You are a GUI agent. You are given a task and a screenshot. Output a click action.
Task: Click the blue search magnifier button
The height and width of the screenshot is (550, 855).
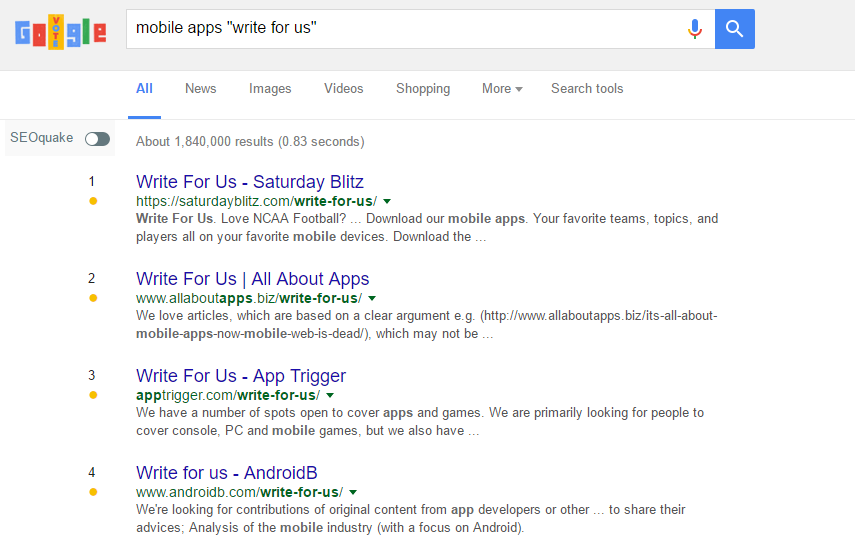[x=734, y=29]
